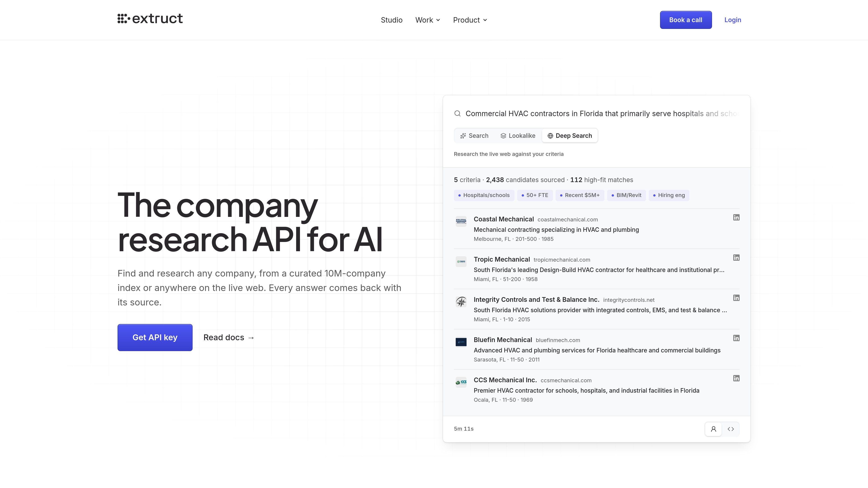Expand the Work dropdown menu
The image size is (868, 488).
click(428, 20)
